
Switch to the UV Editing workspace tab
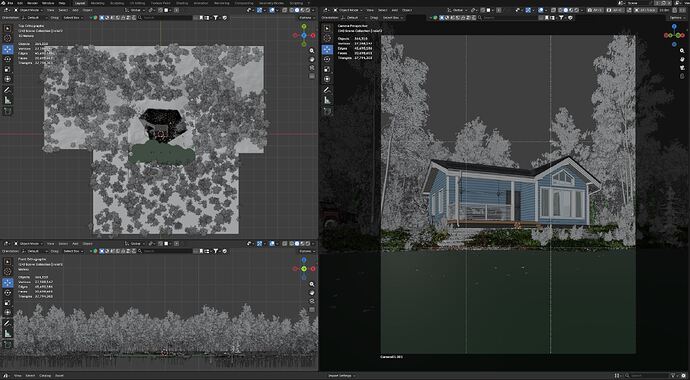point(139,3)
